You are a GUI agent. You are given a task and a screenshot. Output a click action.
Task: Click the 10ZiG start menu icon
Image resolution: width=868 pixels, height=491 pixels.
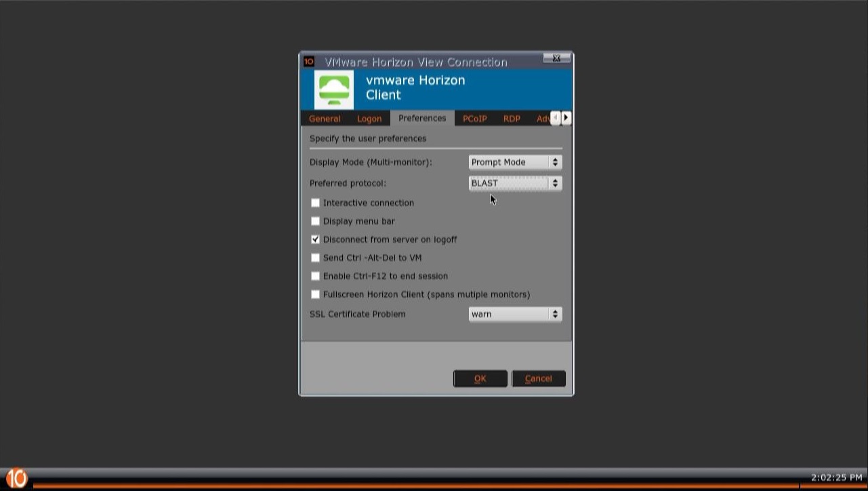16,479
